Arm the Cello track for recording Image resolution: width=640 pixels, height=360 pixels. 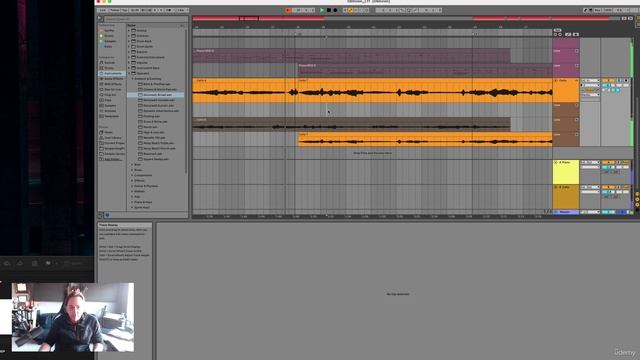pyautogui.click(x=626, y=81)
